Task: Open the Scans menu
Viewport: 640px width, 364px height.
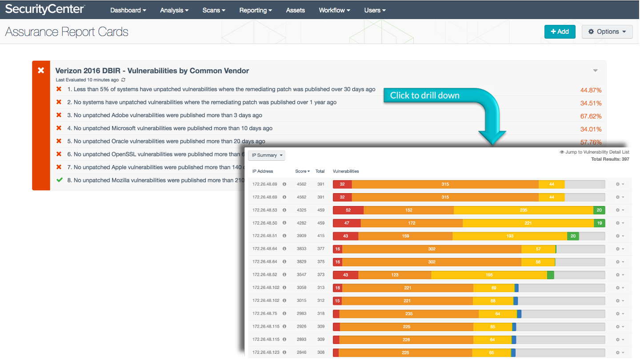Action: (x=214, y=10)
